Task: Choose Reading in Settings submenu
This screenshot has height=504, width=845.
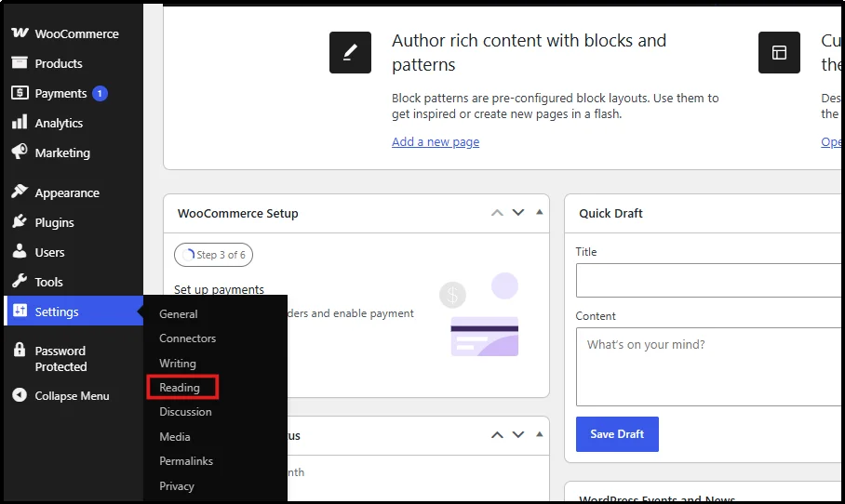Action: [180, 387]
